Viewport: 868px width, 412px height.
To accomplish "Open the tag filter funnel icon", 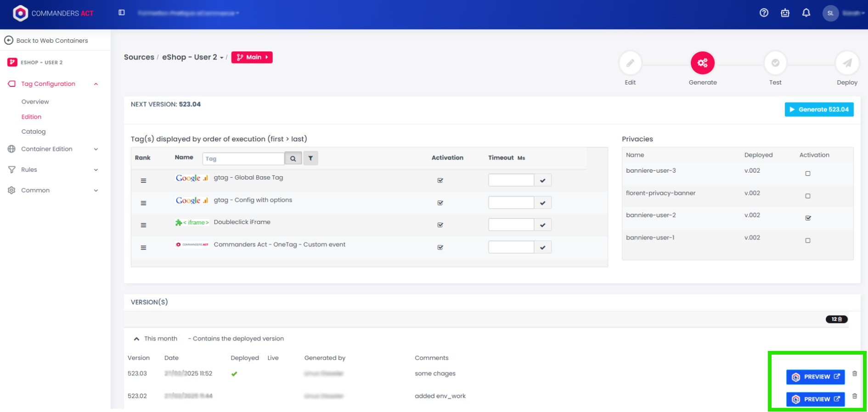I will click(x=311, y=158).
